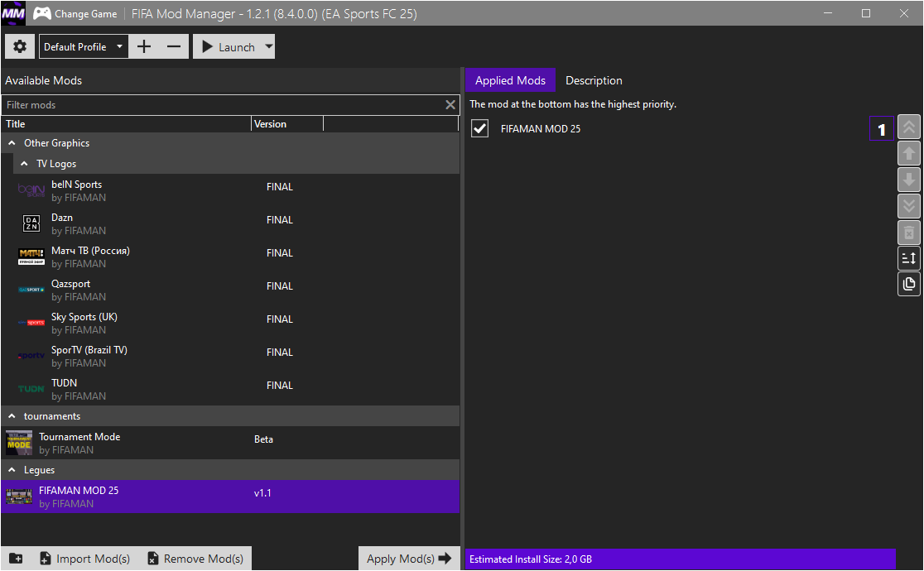Maximize the FIFA Mod Manager window
Viewport: 924px width, 571px height.
[x=866, y=13]
